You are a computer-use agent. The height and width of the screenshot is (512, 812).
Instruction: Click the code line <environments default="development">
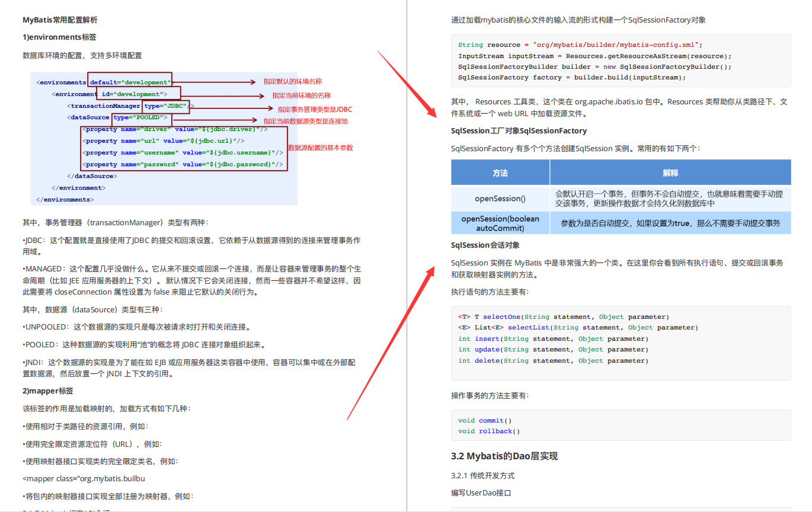(103, 82)
